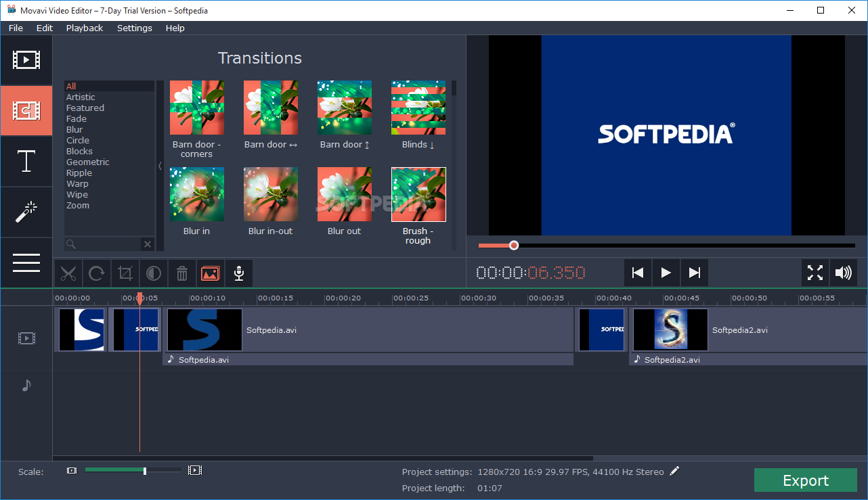This screenshot has width=868, height=500.
Task: Click the preview seek bar handle
Action: 514,245
